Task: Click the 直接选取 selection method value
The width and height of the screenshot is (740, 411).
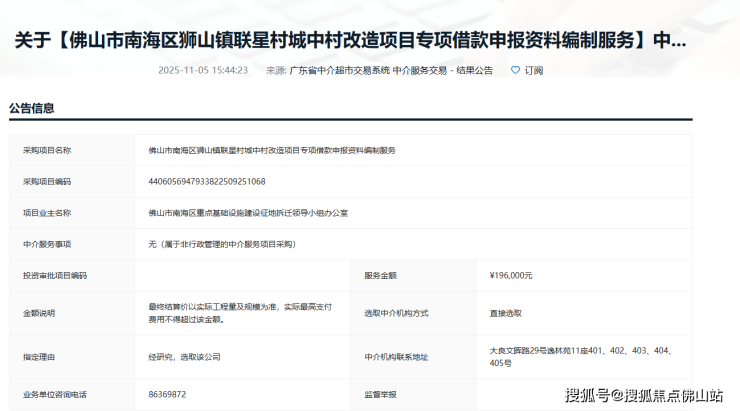Action: pos(505,313)
